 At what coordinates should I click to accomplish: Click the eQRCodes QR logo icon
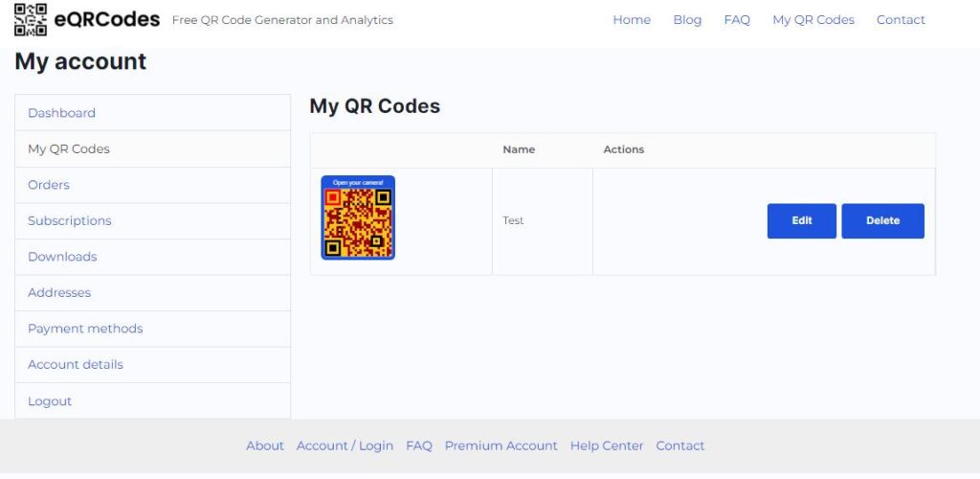(30, 19)
